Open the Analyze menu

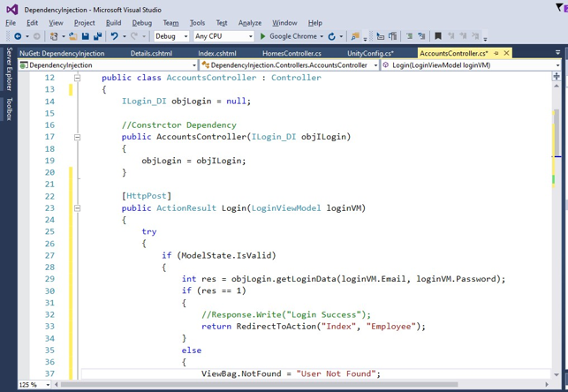click(250, 23)
